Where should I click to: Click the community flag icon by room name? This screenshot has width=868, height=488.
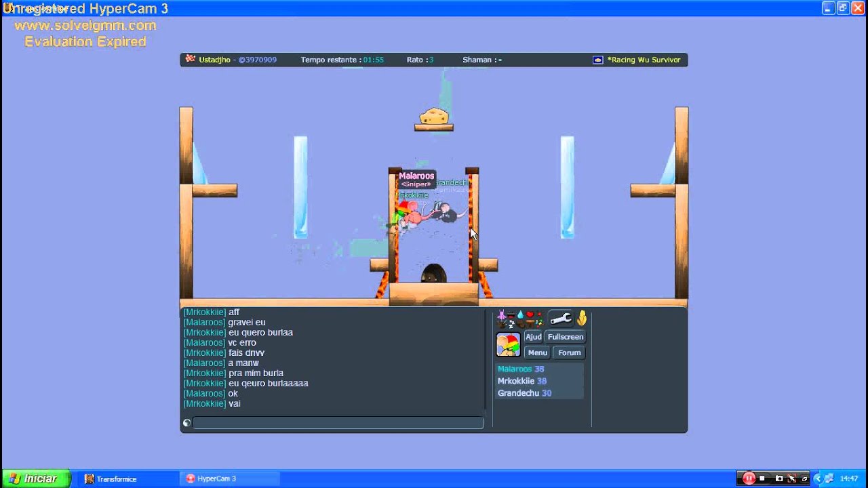click(598, 60)
